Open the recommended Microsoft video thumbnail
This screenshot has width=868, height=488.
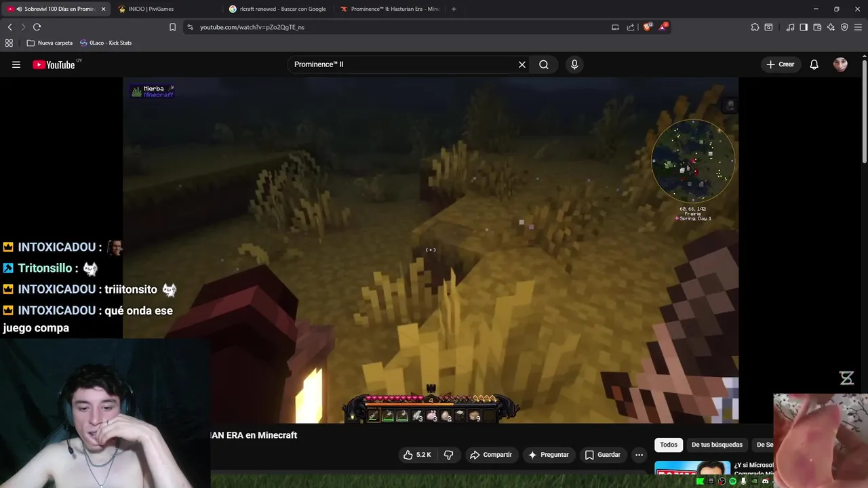coord(692,469)
